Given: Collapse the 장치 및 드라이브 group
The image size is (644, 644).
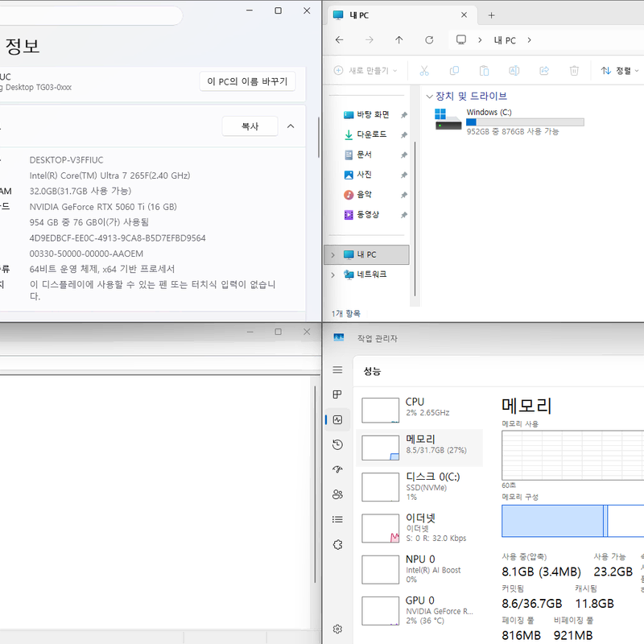Looking at the screenshot, I should [x=430, y=97].
